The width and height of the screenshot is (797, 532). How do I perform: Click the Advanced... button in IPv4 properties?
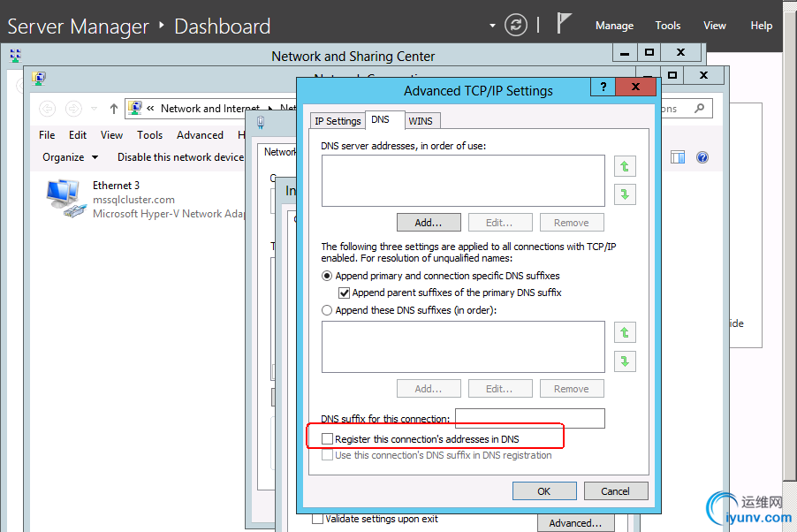575,523
